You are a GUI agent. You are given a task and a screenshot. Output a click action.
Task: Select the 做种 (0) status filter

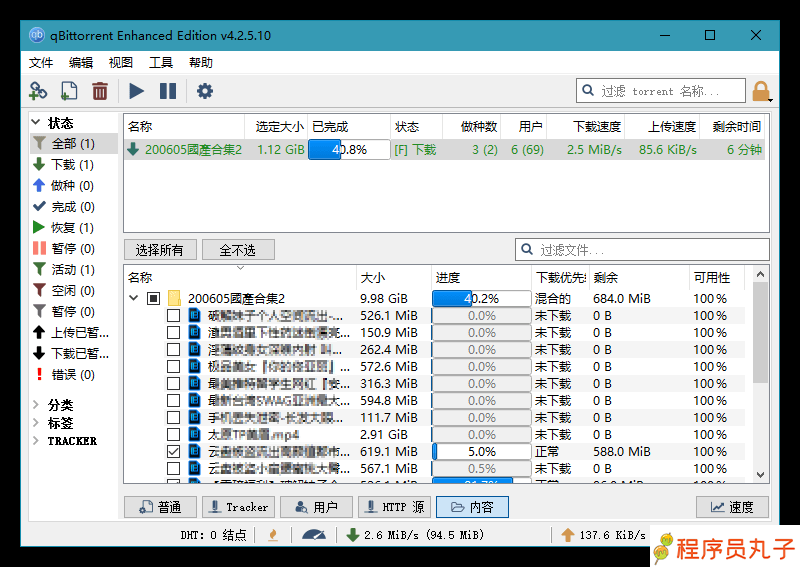pyautogui.click(x=73, y=185)
